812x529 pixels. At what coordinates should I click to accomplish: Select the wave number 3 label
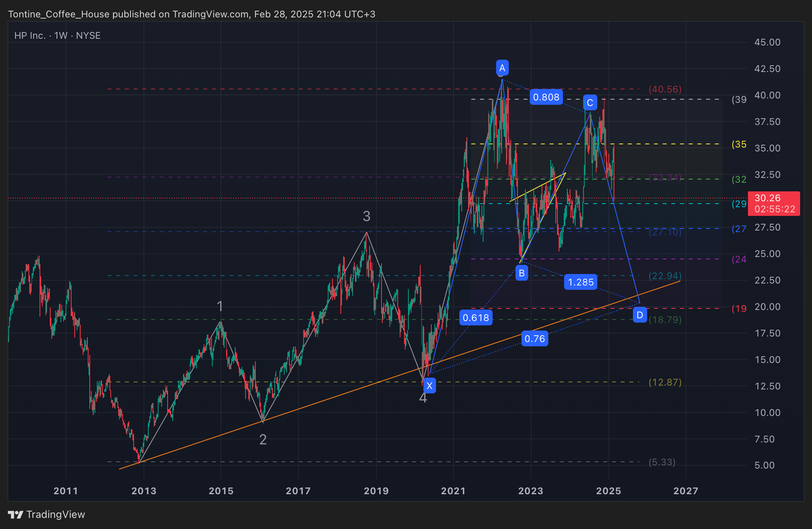[x=366, y=216]
